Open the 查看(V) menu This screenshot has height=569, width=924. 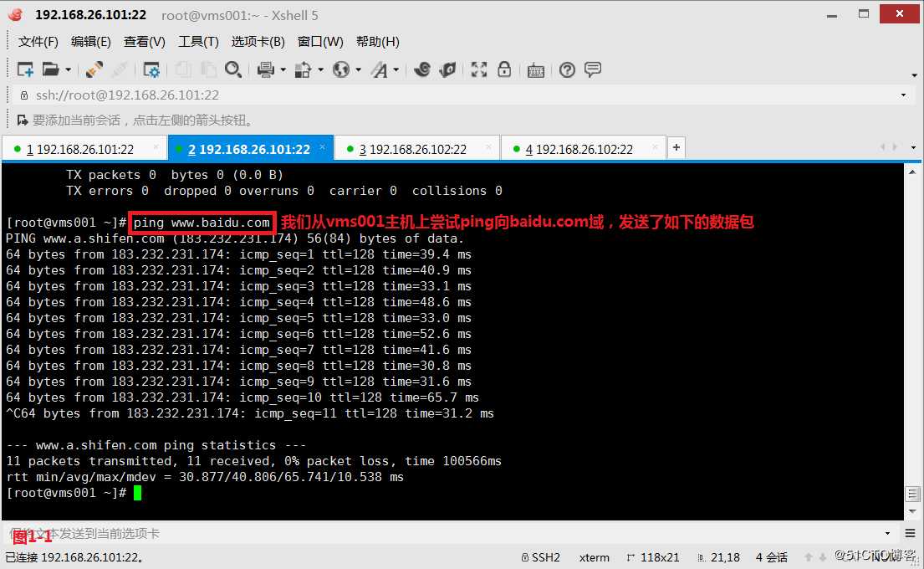pyautogui.click(x=145, y=41)
